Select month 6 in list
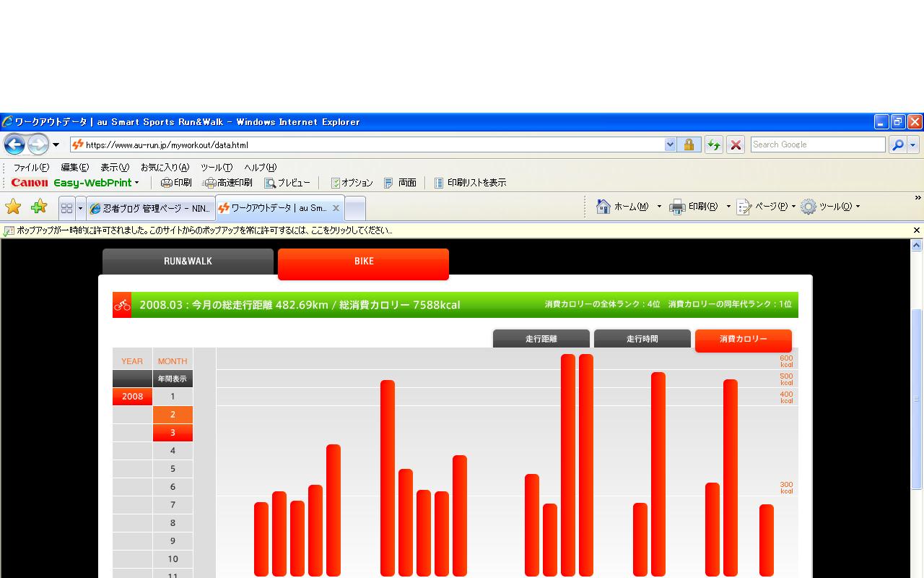The height and width of the screenshot is (578, 924). tap(173, 487)
